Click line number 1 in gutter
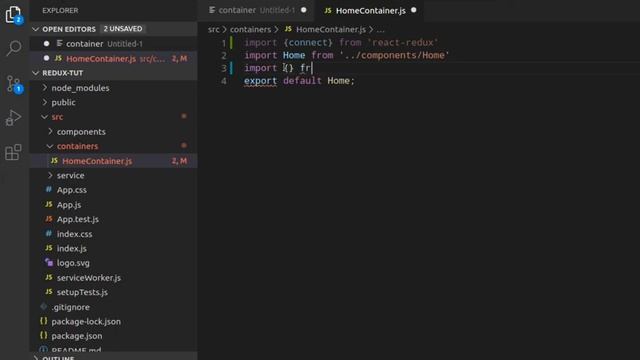This screenshot has width=640, height=360. click(x=224, y=43)
